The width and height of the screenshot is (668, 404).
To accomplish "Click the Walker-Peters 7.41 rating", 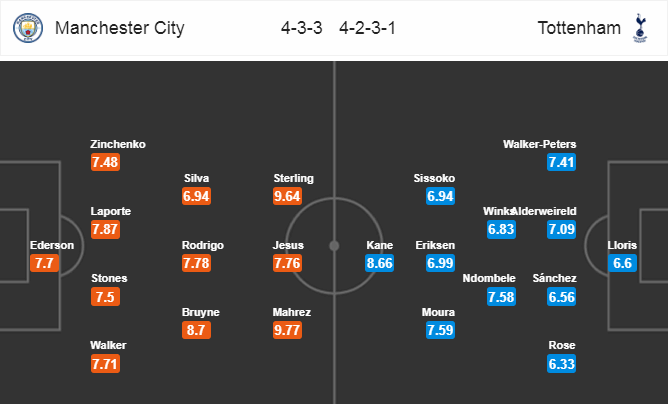I will pos(561,162).
